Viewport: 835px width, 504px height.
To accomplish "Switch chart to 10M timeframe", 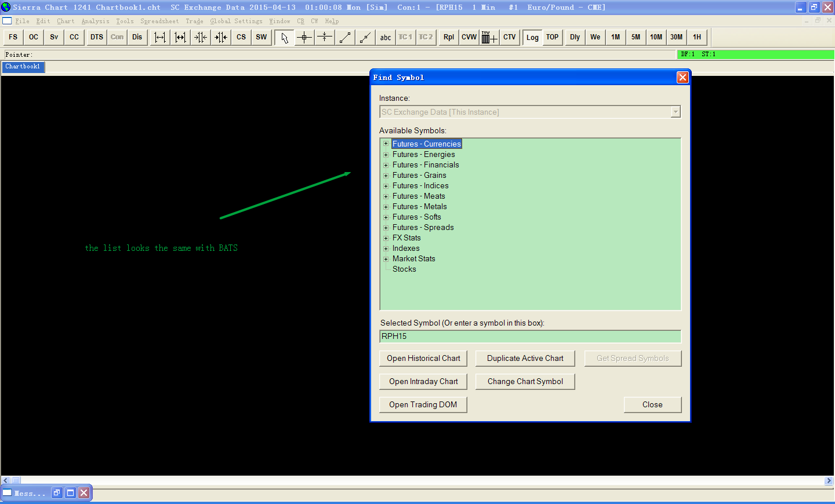I will click(656, 37).
